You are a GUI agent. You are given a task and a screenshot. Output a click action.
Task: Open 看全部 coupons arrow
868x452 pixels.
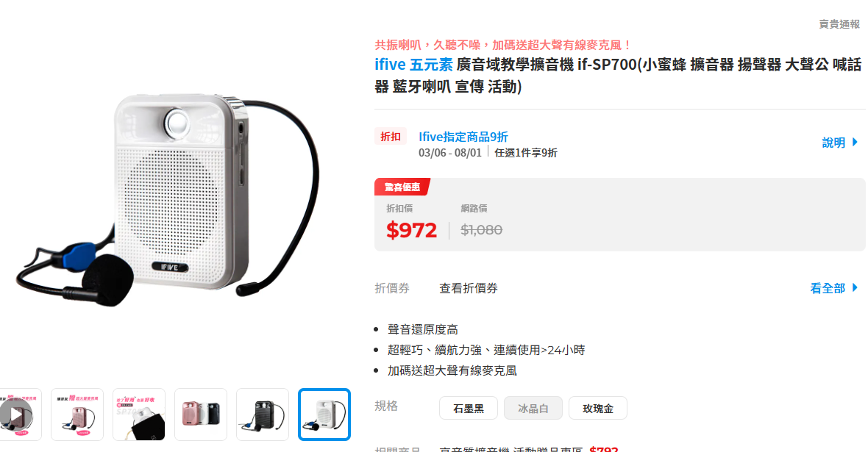(833, 288)
